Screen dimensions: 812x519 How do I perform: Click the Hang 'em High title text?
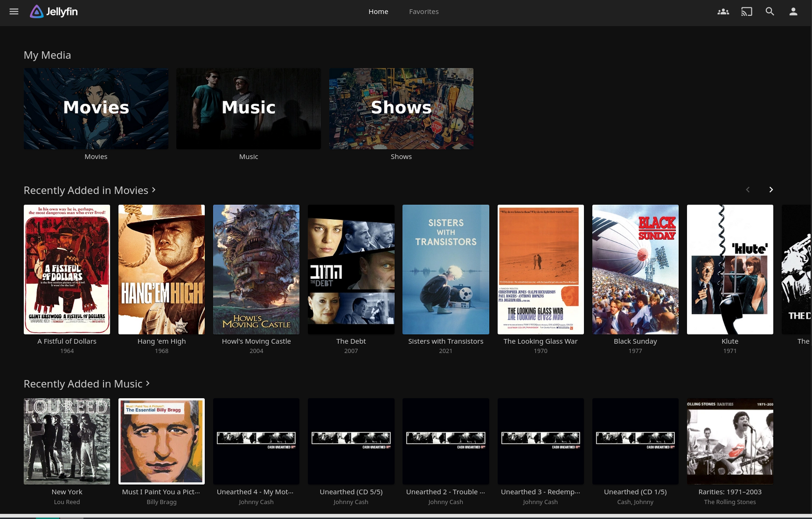161,341
